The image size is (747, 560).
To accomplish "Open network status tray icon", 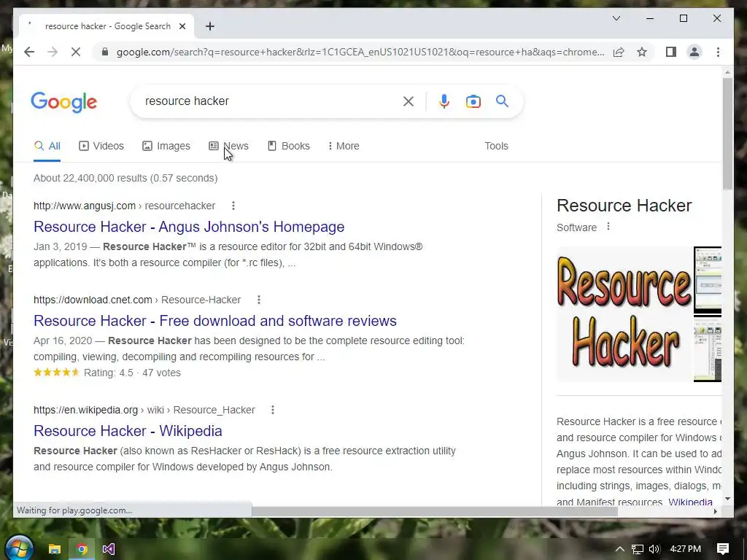I will click(x=638, y=549).
